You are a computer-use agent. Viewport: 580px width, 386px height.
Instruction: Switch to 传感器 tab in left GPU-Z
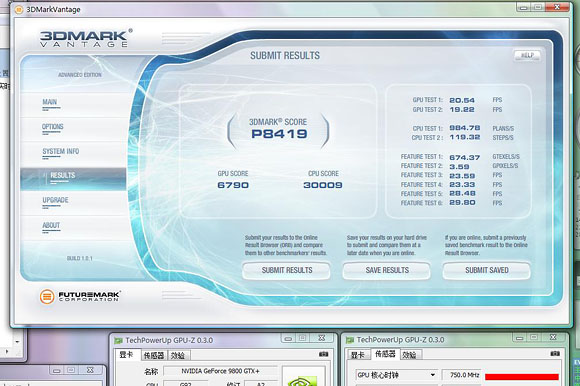click(x=154, y=355)
